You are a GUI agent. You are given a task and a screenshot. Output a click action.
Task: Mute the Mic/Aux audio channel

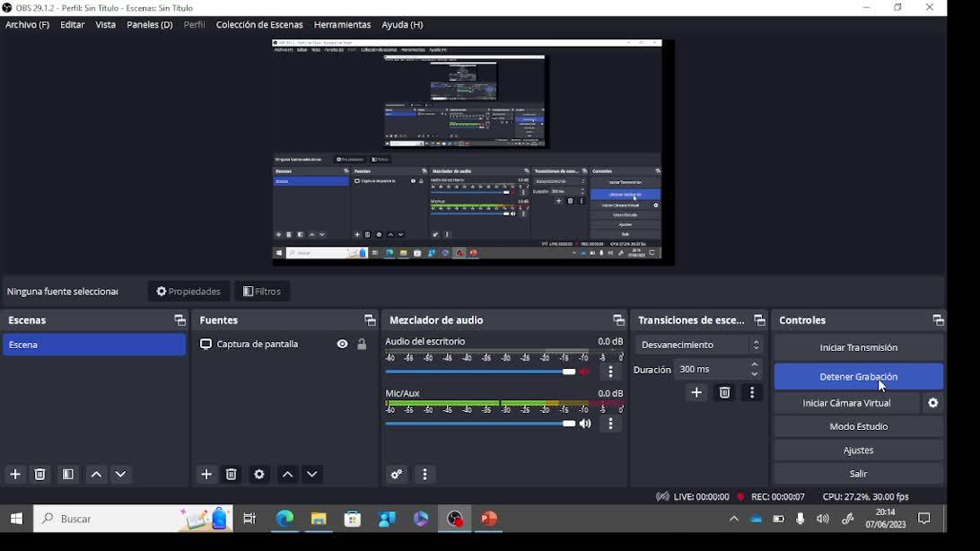tap(586, 424)
